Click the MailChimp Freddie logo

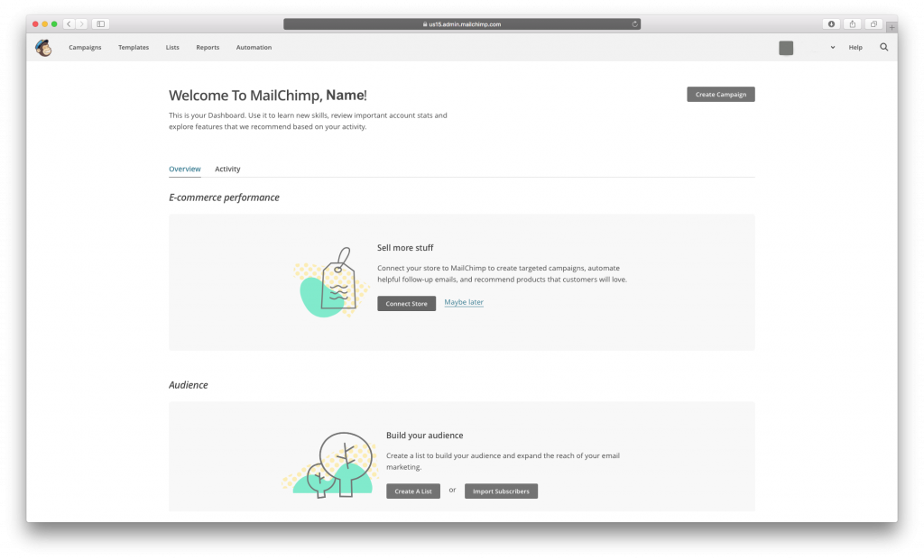[x=43, y=48]
